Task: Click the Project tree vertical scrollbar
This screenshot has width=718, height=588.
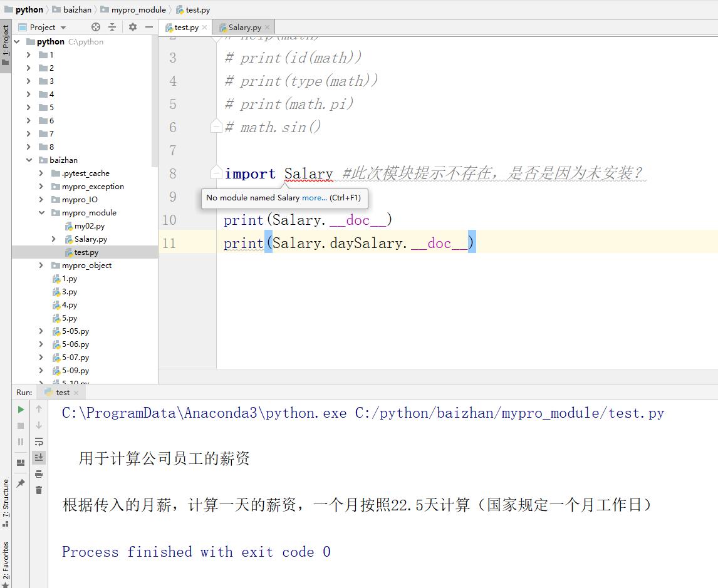Action: coord(154,101)
